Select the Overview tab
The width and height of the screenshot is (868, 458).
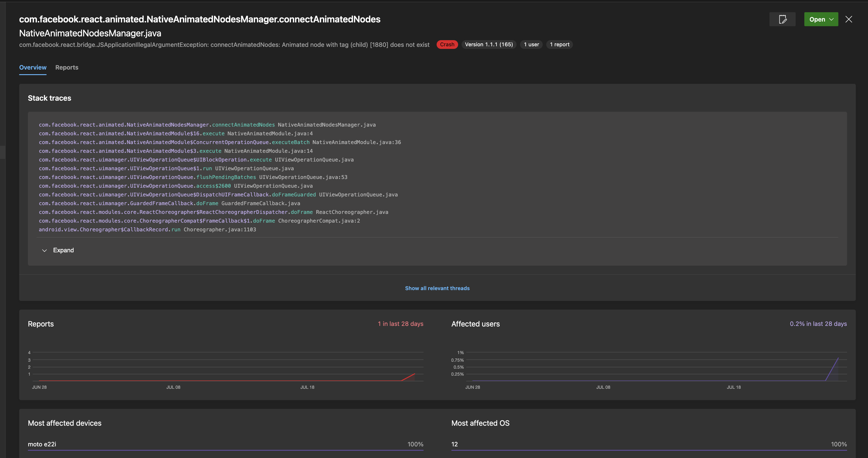pyautogui.click(x=33, y=68)
